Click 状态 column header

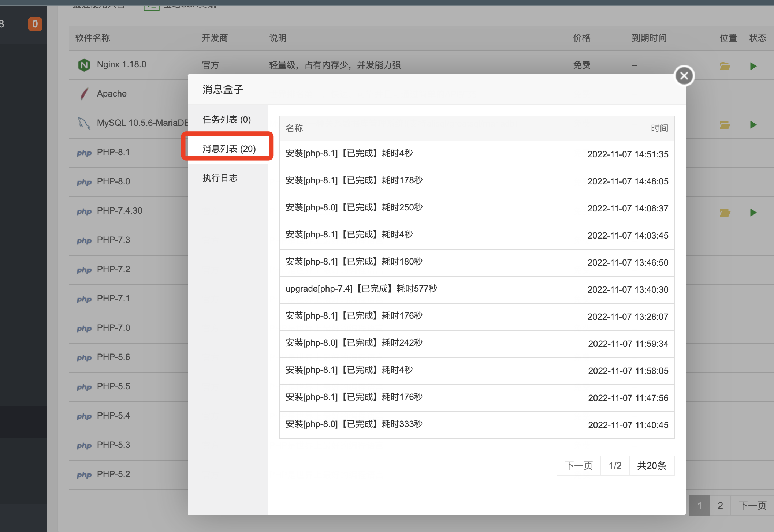pos(758,38)
